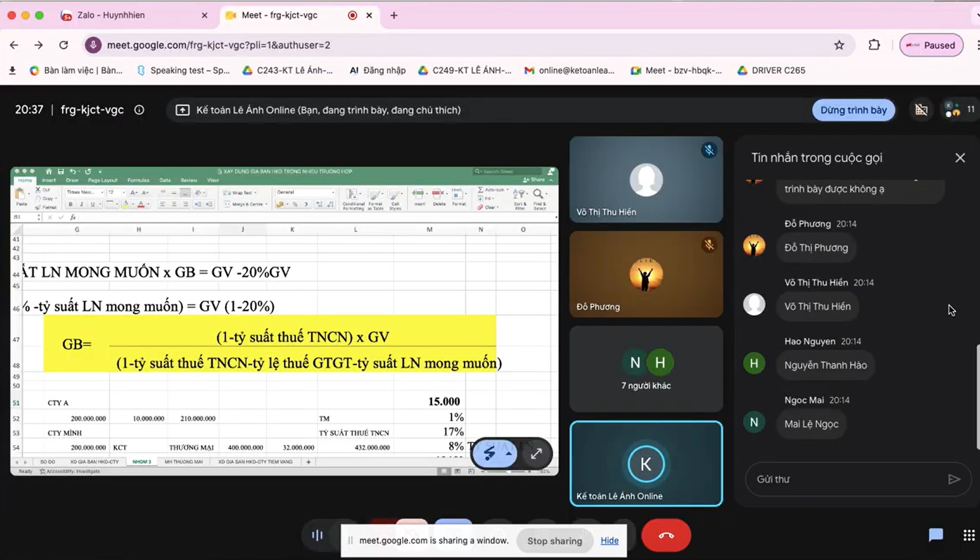Open Conditional Formatting in Excel
The width and height of the screenshot is (980, 560).
[353, 199]
